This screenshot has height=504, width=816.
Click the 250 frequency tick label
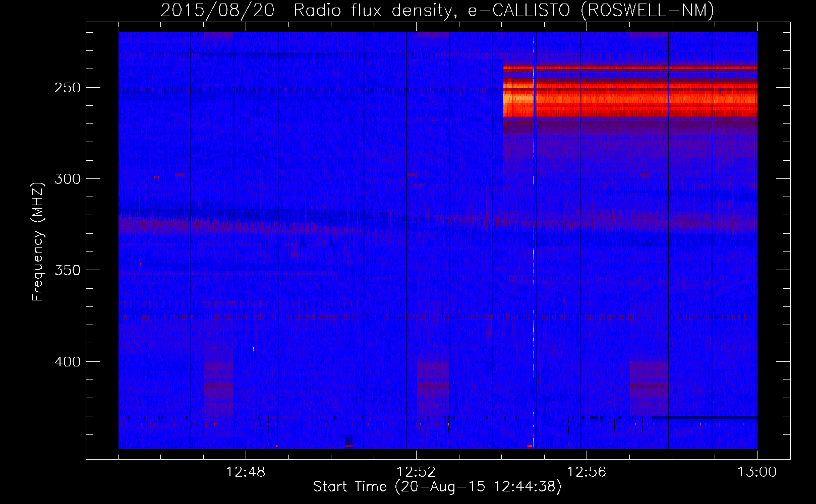pos(68,88)
